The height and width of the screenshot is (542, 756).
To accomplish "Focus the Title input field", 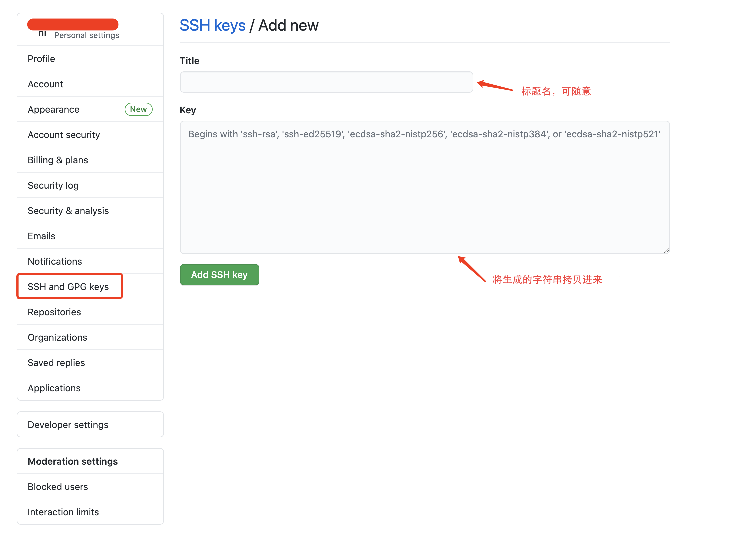I will pyautogui.click(x=326, y=82).
